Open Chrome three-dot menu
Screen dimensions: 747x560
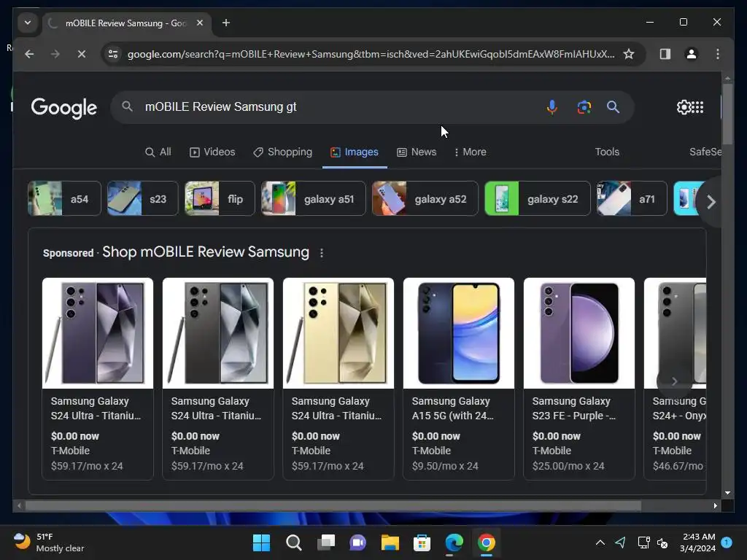point(718,54)
